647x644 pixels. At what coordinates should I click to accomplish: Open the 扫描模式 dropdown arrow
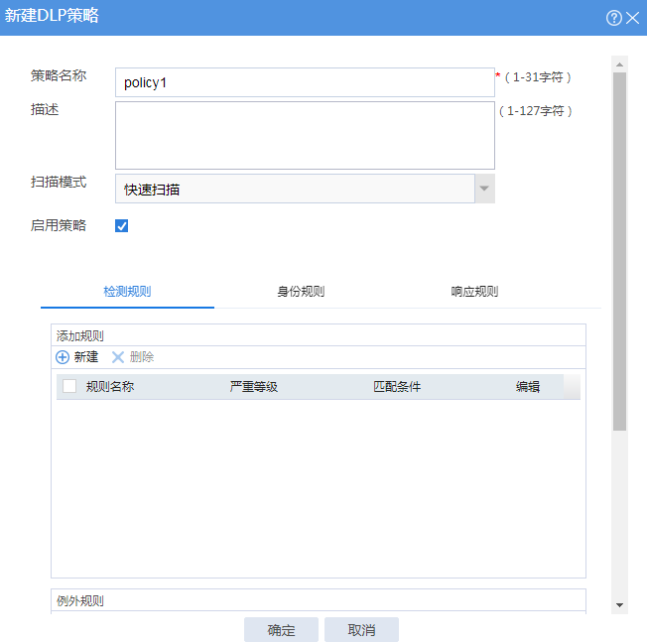coord(484,189)
